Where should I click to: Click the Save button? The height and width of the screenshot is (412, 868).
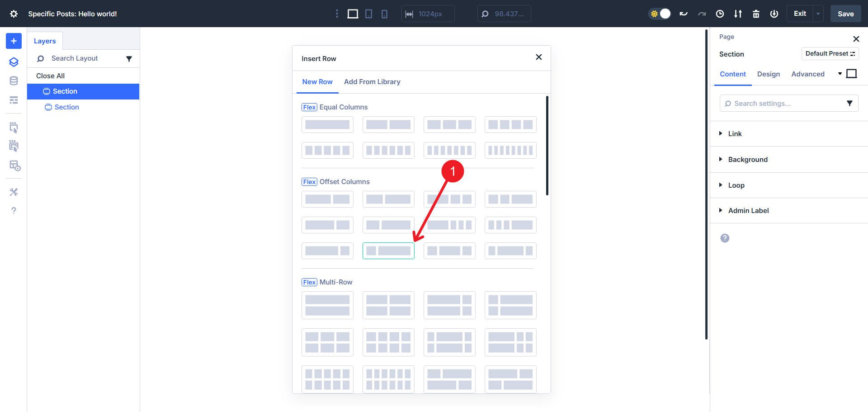click(845, 14)
